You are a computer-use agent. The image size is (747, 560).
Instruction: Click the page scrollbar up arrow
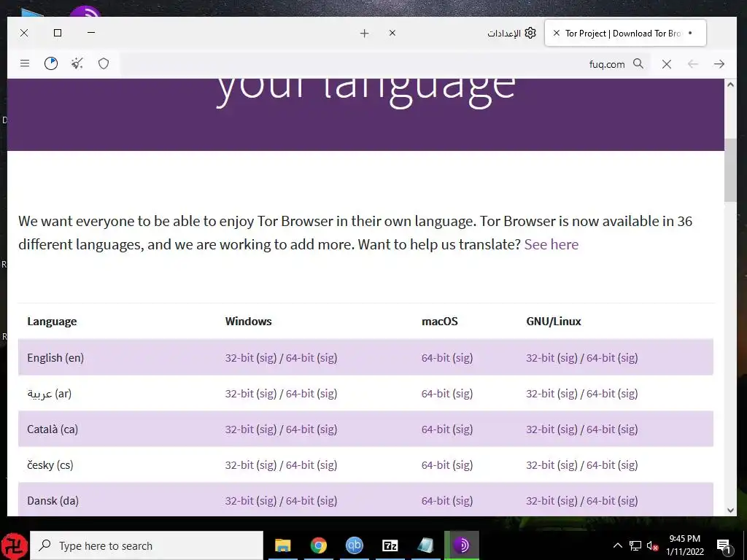(730, 85)
